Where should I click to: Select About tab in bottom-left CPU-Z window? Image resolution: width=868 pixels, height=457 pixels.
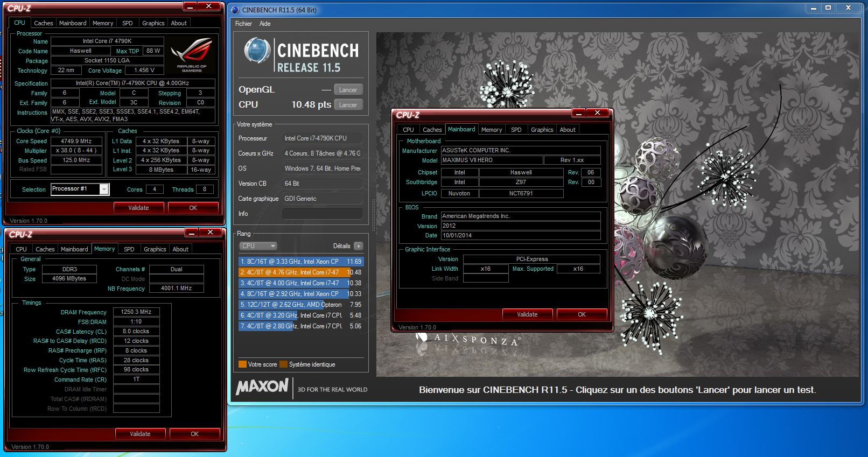pos(180,249)
